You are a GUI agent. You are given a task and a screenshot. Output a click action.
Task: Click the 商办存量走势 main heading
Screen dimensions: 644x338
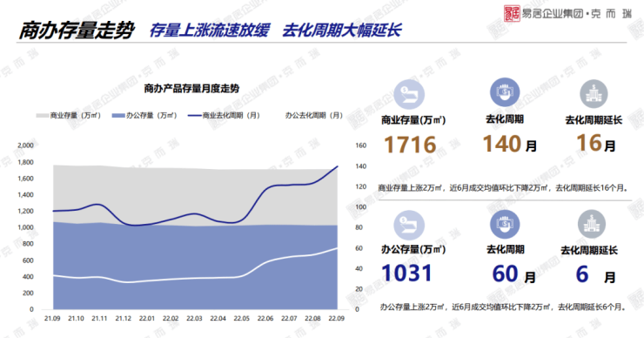77,30
